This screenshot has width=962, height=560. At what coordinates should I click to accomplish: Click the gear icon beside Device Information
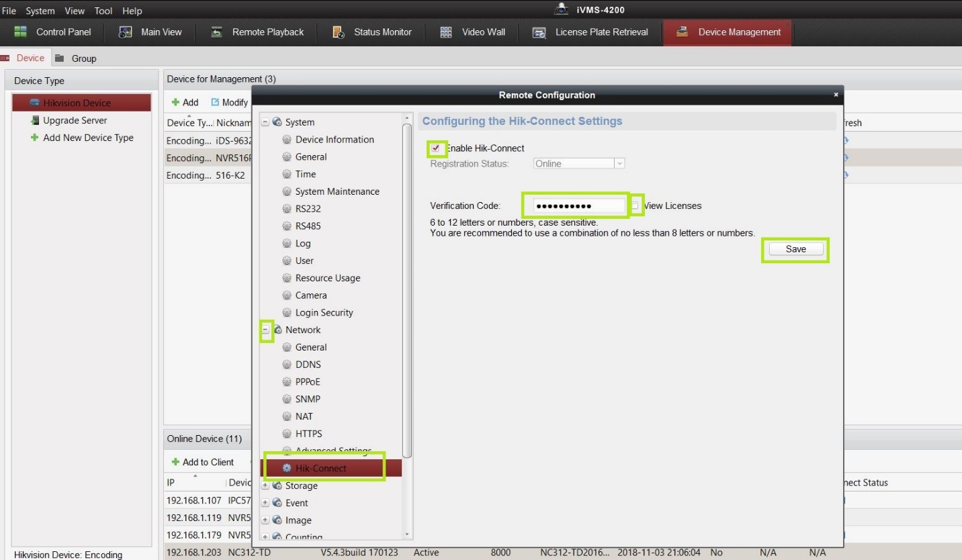(287, 140)
